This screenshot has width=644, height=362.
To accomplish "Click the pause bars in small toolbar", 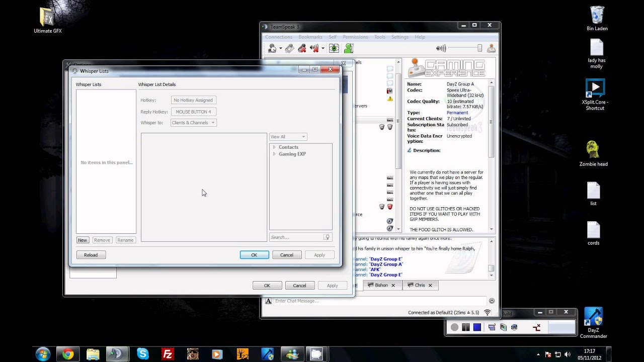I will pyautogui.click(x=466, y=327).
